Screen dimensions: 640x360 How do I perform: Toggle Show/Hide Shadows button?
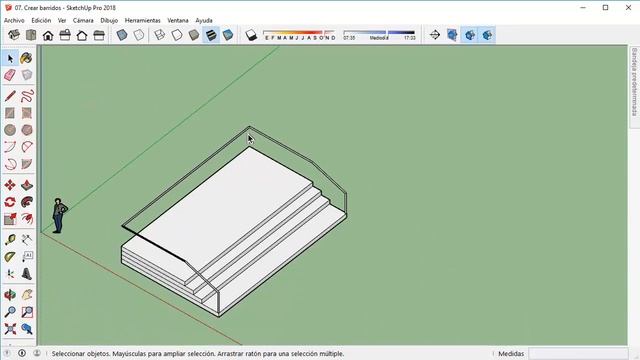click(x=251, y=35)
